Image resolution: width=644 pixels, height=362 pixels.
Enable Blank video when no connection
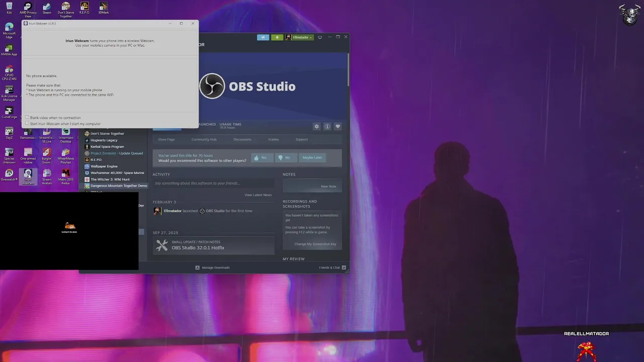(x=27, y=117)
